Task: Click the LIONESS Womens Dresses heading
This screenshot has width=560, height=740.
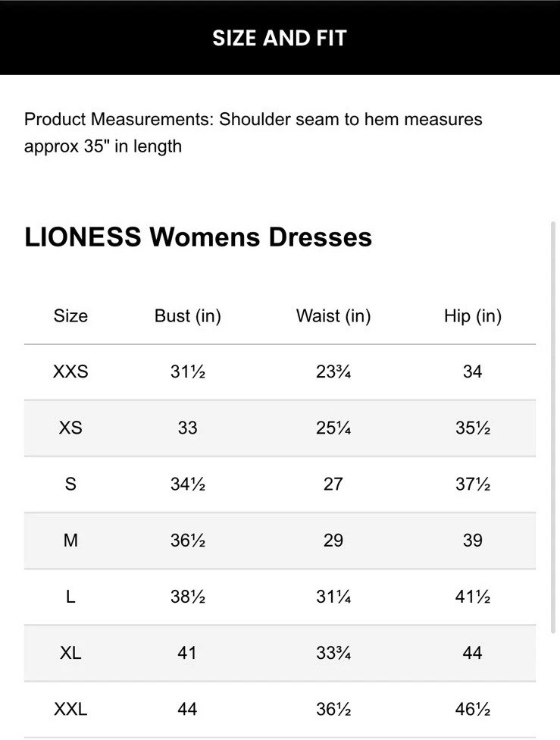Action: tap(199, 237)
